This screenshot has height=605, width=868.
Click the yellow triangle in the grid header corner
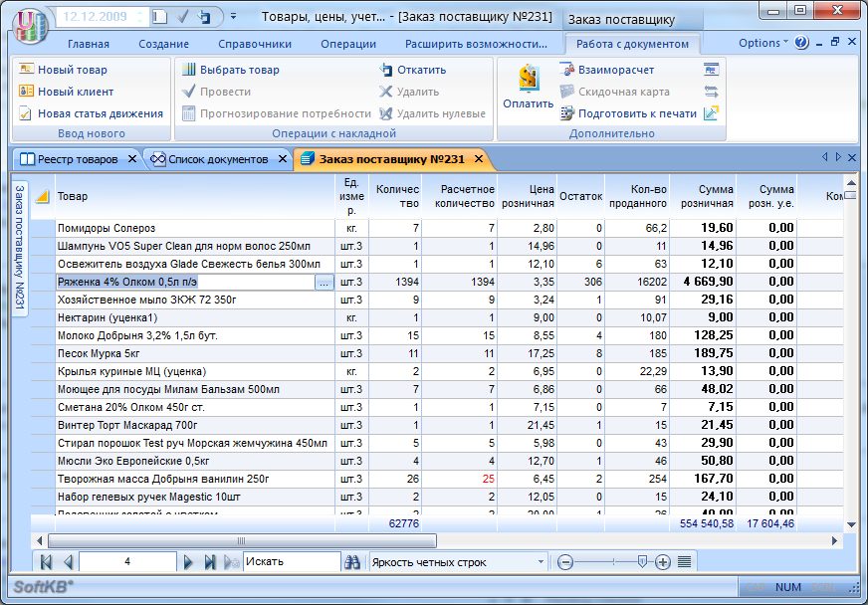coord(43,196)
